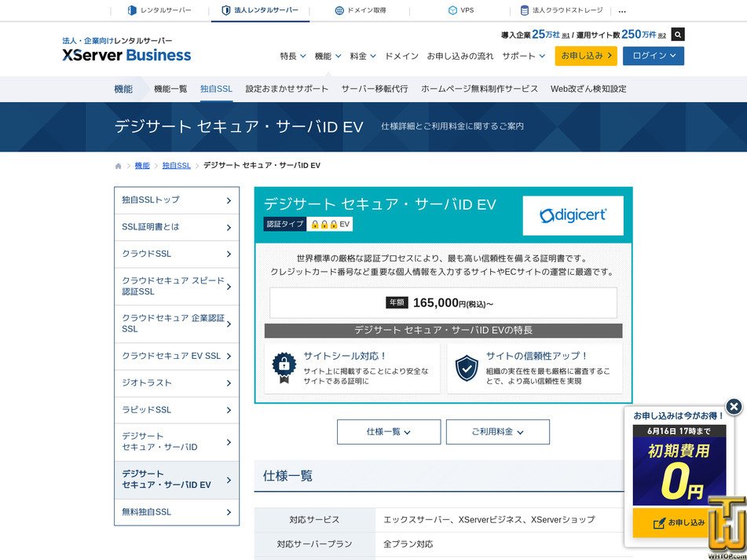Image resolution: width=747 pixels, height=560 pixels.
Task: Click the yellow お申し込み header button
Action: 586,56
